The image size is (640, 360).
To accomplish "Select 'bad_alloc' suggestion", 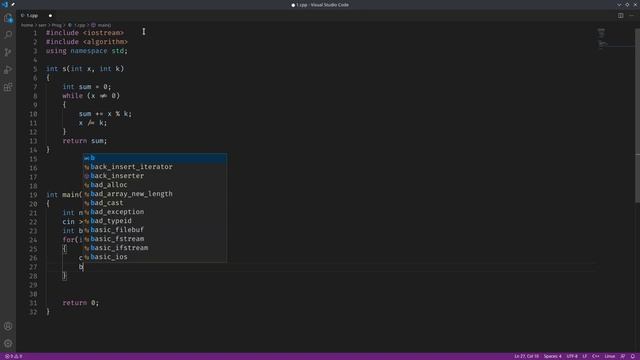I will pyautogui.click(x=155, y=185).
